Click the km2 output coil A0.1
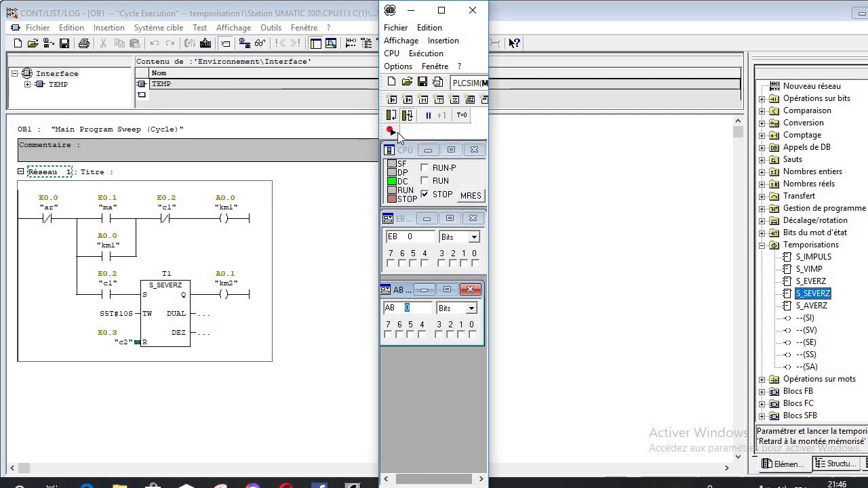868x488 pixels. point(224,294)
